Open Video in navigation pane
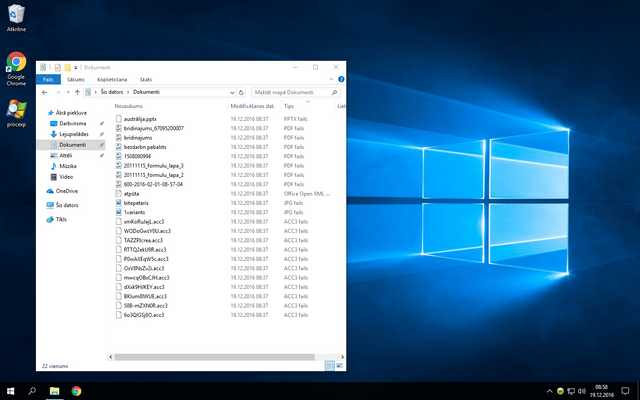The height and width of the screenshot is (400, 640). 66,177
